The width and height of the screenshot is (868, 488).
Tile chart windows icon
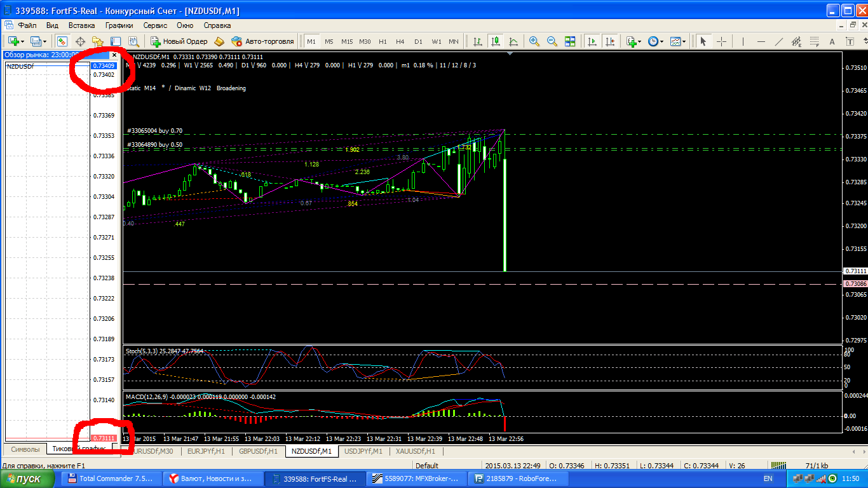coord(570,41)
